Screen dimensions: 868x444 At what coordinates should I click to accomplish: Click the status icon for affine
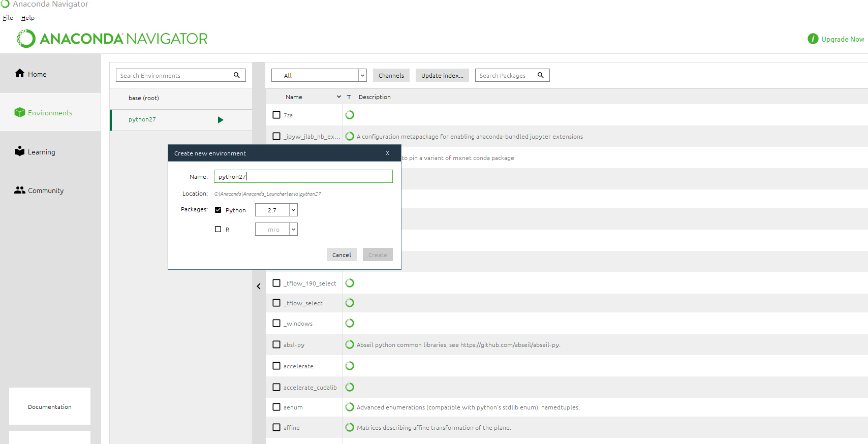pyautogui.click(x=350, y=427)
